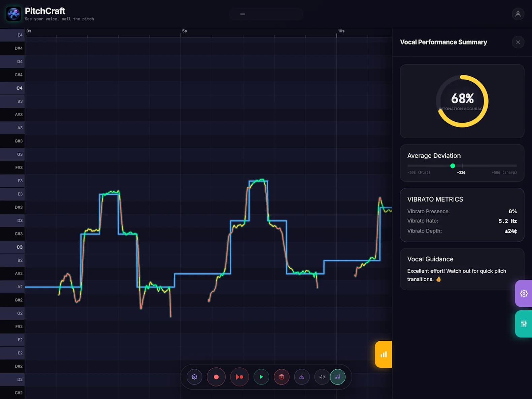The height and width of the screenshot is (399, 532).
Task: Close the Vocal Performance Summary panel
Action: click(518, 42)
